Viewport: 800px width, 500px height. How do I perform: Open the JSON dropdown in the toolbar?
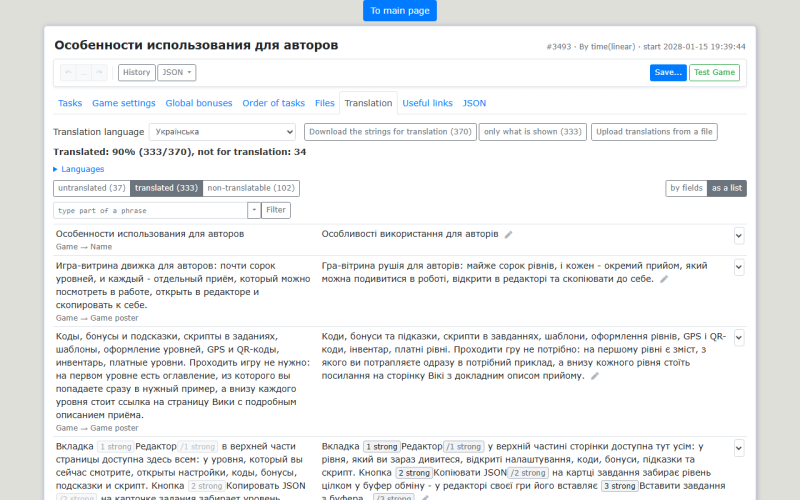click(x=177, y=72)
